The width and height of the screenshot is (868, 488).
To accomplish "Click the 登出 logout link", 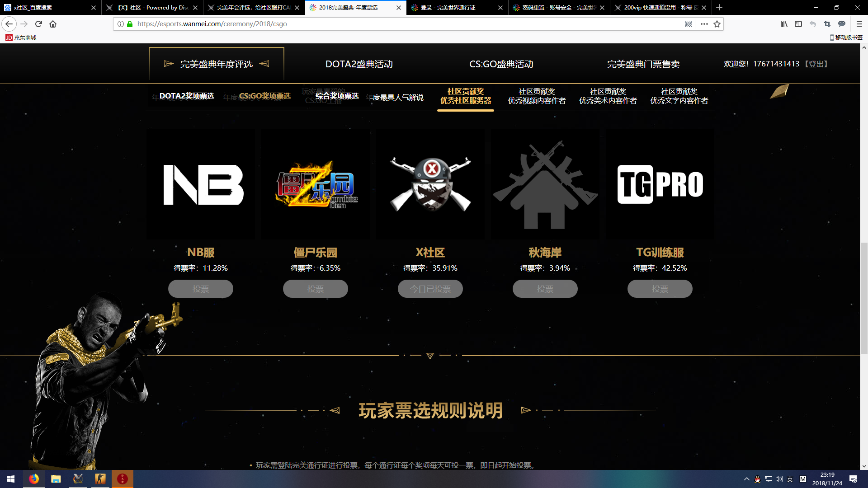I will (x=816, y=64).
